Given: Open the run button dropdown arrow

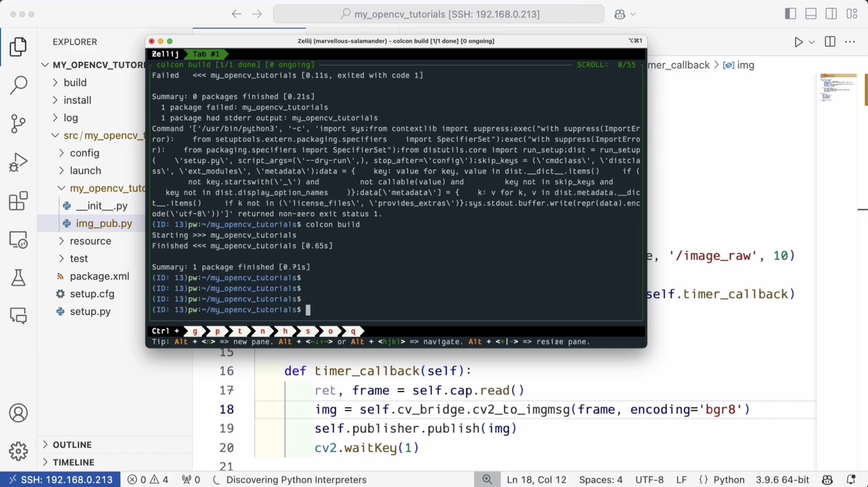Looking at the screenshot, I should click(812, 42).
